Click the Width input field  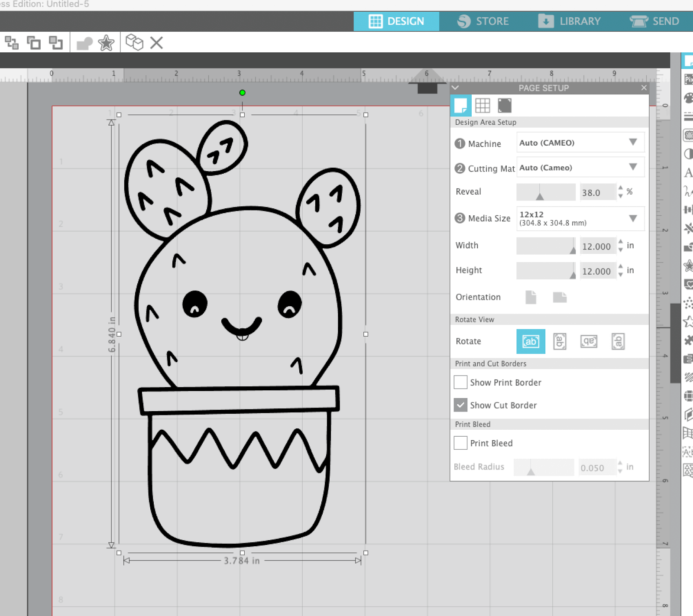point(598,246)
